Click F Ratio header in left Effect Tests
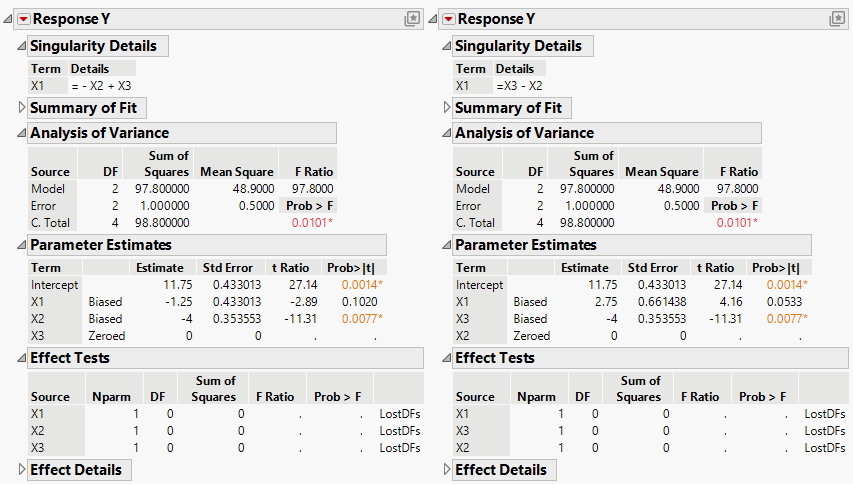Image resolution: width=853 pixels, height=484 pixels. coord(272,397)
